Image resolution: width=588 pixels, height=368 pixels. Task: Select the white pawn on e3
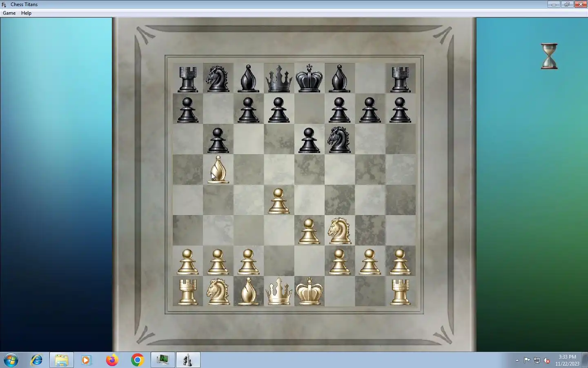[309, 231]
